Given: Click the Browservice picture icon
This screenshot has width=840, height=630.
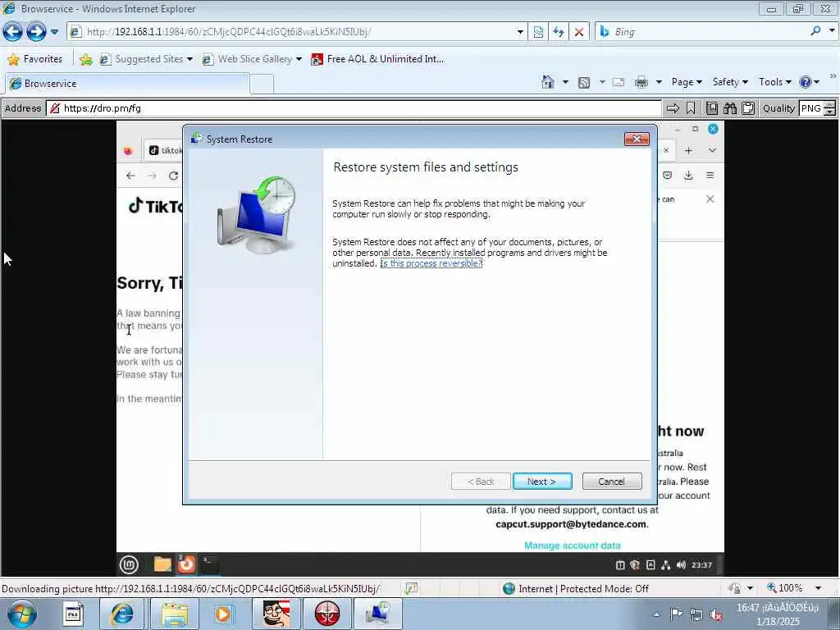Looking at the screenshot, I should point(712,108).
